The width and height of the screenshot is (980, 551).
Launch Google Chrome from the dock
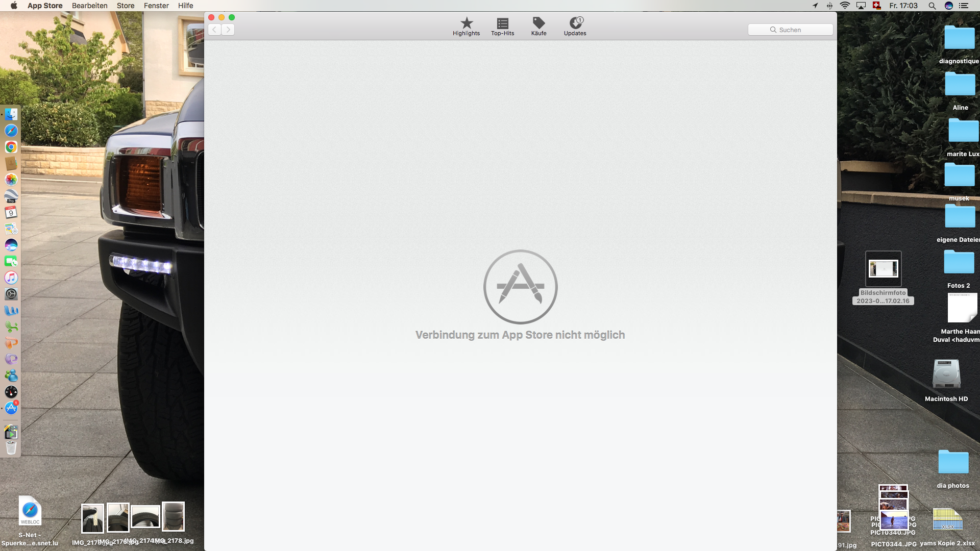(x=11, y=147)
